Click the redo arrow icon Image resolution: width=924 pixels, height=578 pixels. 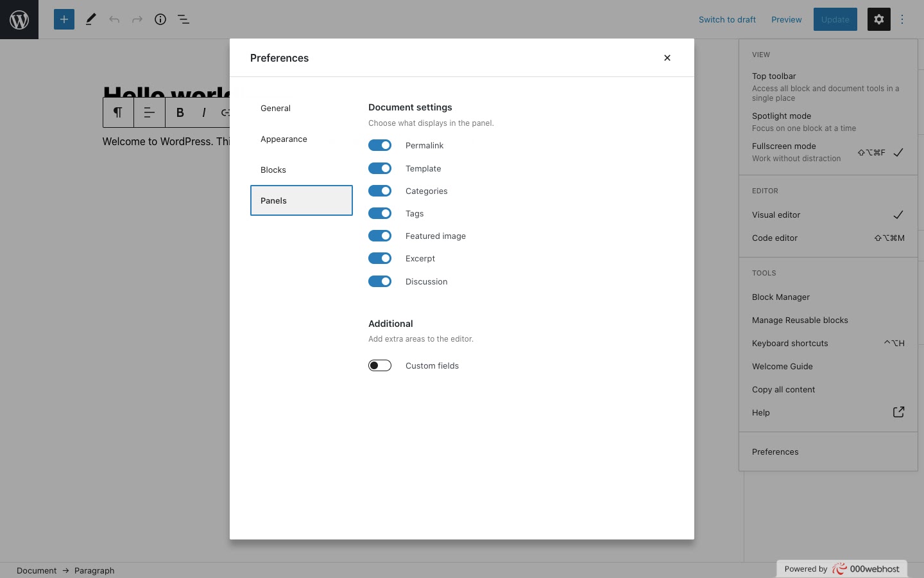pos(137,19)
